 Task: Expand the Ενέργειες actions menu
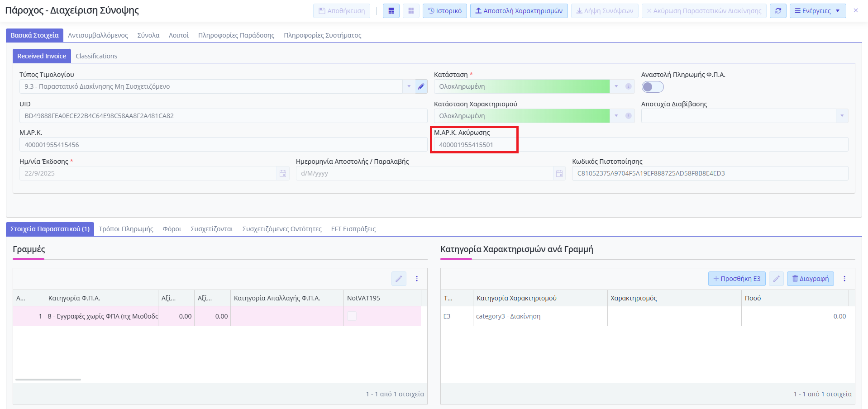(817, 11)
